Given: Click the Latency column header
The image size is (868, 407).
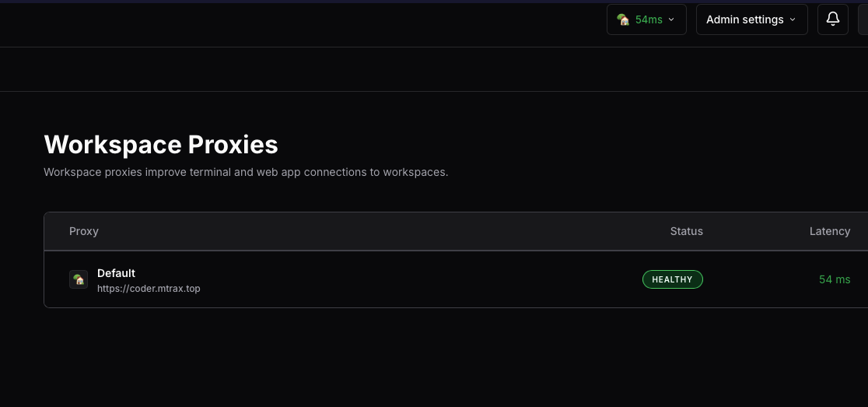Looking at the screenshot, I should click(829, 231).
